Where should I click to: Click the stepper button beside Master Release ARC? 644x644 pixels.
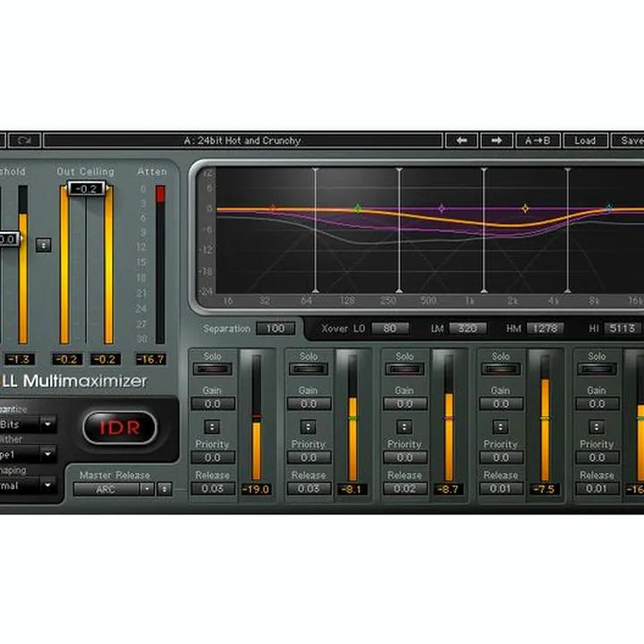click(165, 489)
